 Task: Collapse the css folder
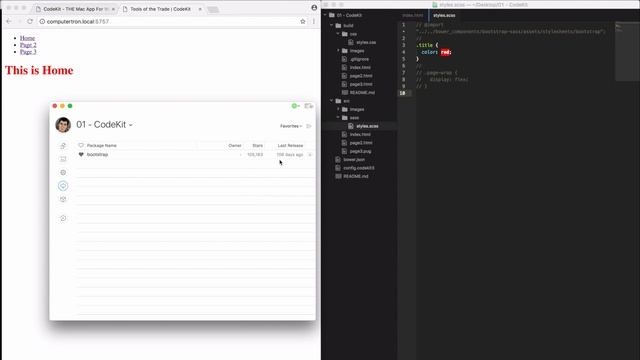(338, 34)
